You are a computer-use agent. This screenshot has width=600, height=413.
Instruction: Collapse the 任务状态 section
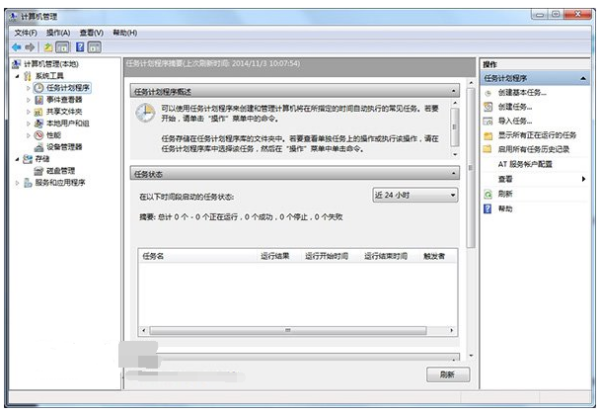click(x=453, y=173)
